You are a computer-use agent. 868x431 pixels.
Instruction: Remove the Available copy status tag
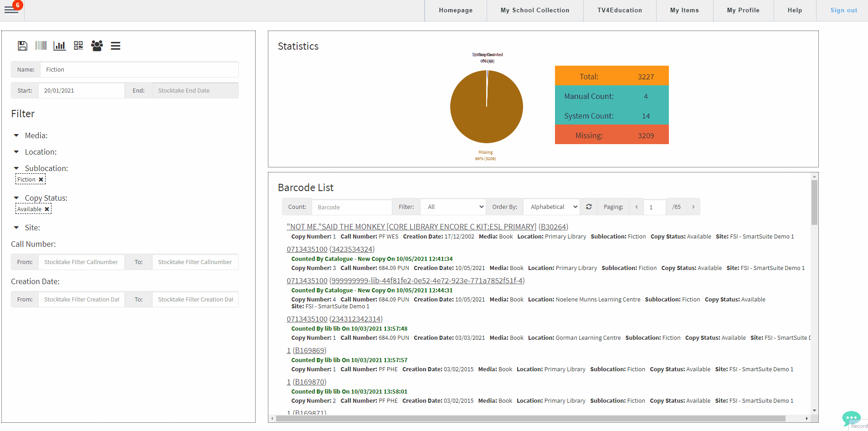click(46, 209)
